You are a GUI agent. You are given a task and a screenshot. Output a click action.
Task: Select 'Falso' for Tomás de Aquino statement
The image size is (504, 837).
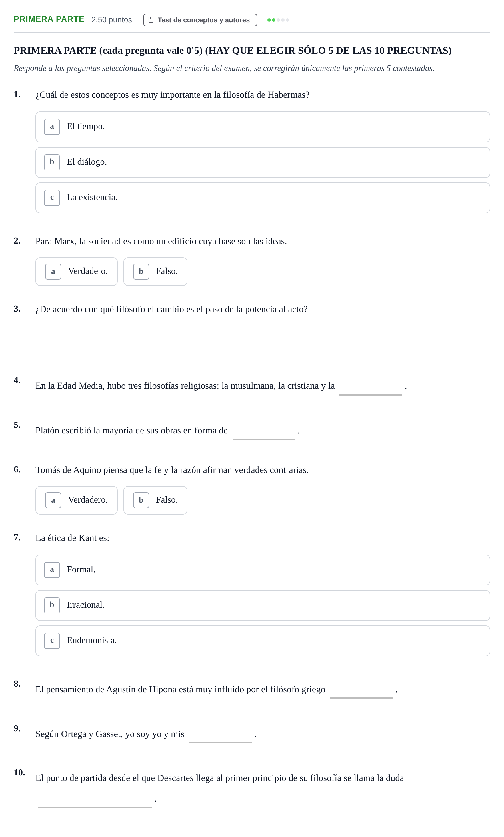coord(155,500)
